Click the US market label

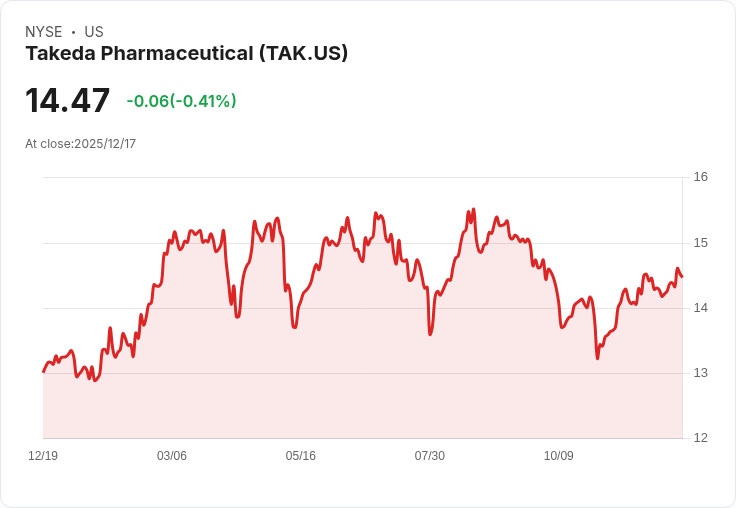coord(94,32)
